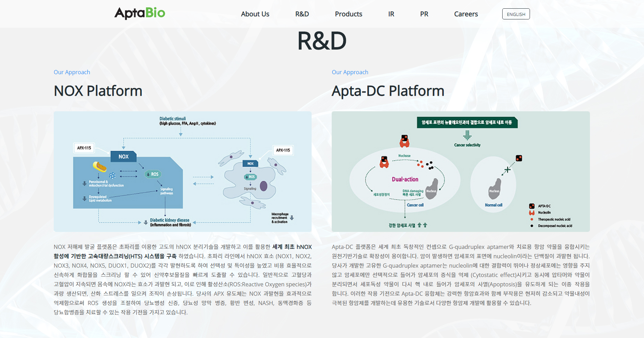Viewport: 644px width, 338px height.
Task: Click the Normal cell label
Action: [494, 205]
